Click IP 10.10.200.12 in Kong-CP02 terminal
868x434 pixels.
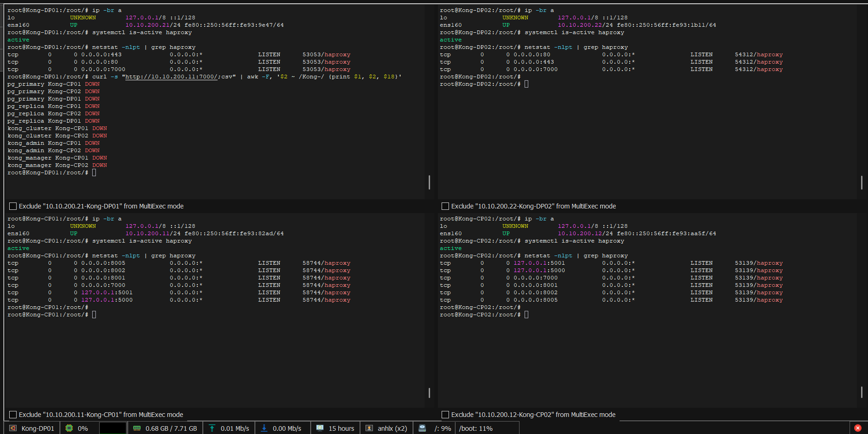[x=580, y=233]
